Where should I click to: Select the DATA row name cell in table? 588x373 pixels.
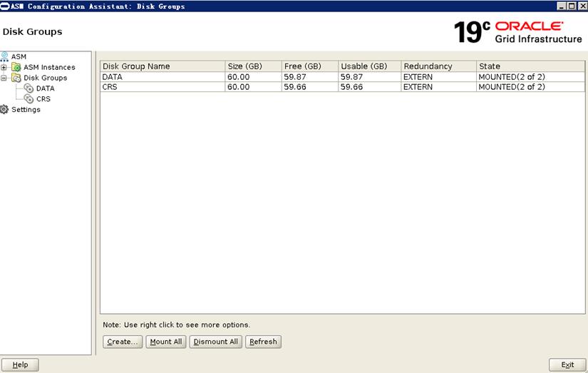[163, 77]
